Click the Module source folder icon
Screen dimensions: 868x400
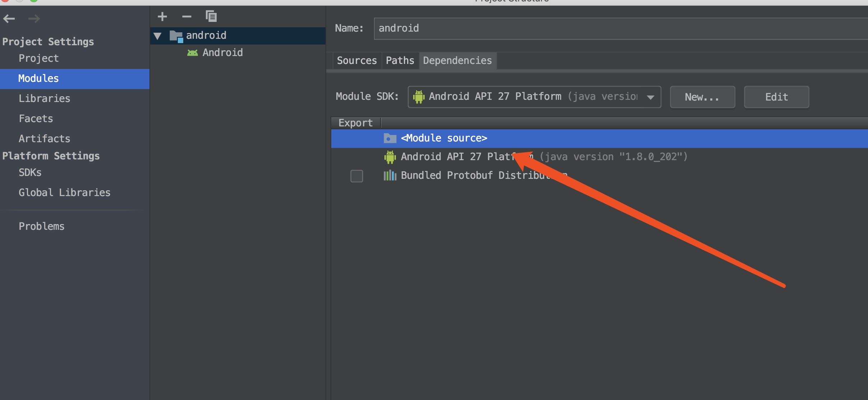click(x=390, y=138)
